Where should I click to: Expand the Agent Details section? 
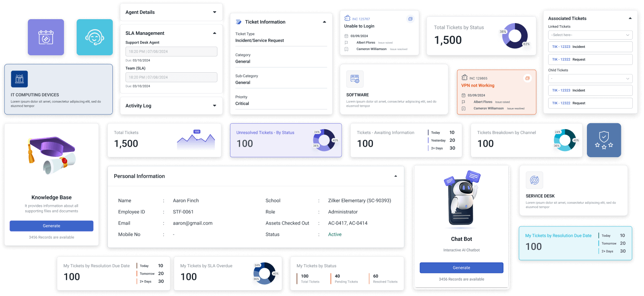pyautogui.click(x=214, y=12)
